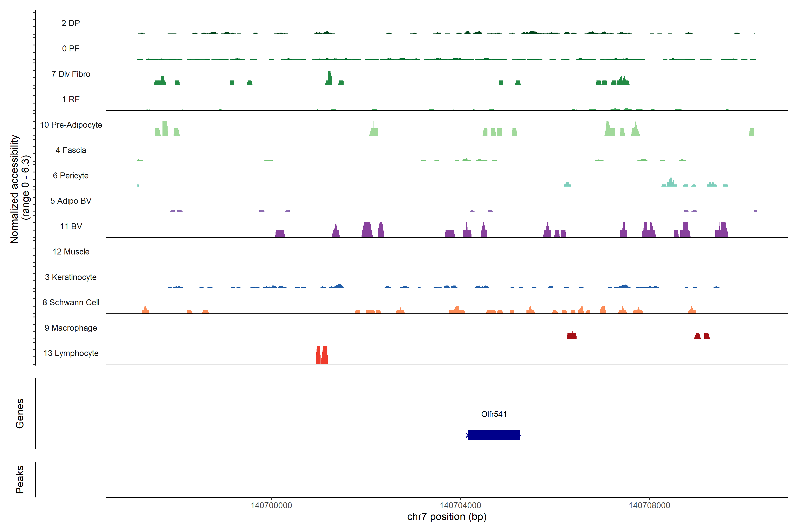The width and height of the screenshot is (798, 532).
Task: Click the 12 Muscle track label
Action: 70,252
